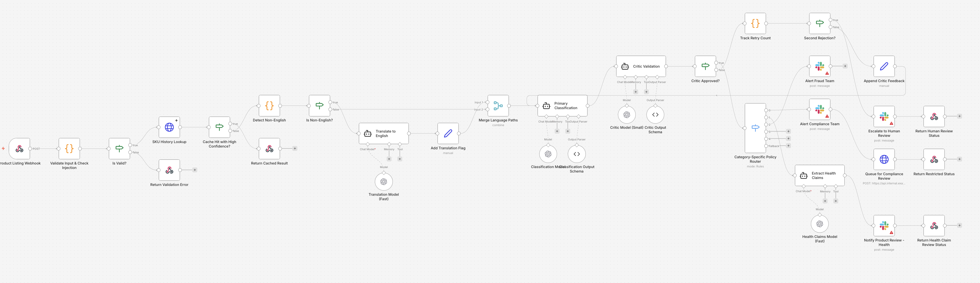The height and width of the screenshot is (283, 980).
Task: Open the Translation Model (Fast) OpenAI node
Action: [383, 182]
